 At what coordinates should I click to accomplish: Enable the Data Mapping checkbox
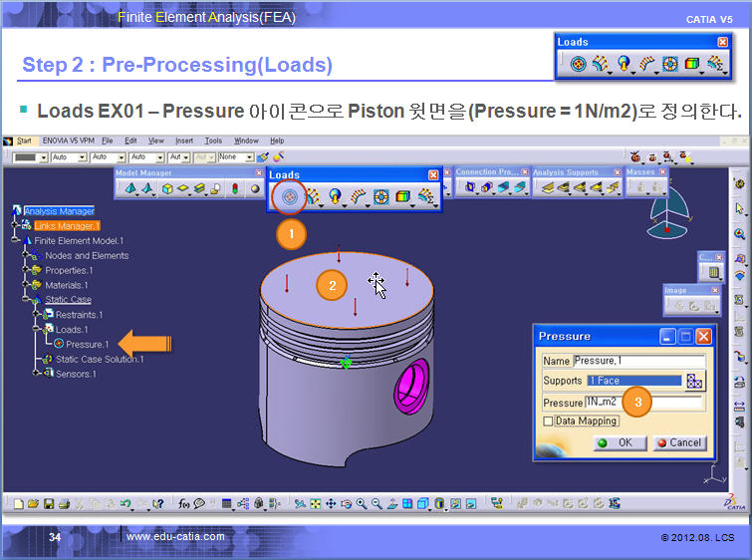coord(548,421)
